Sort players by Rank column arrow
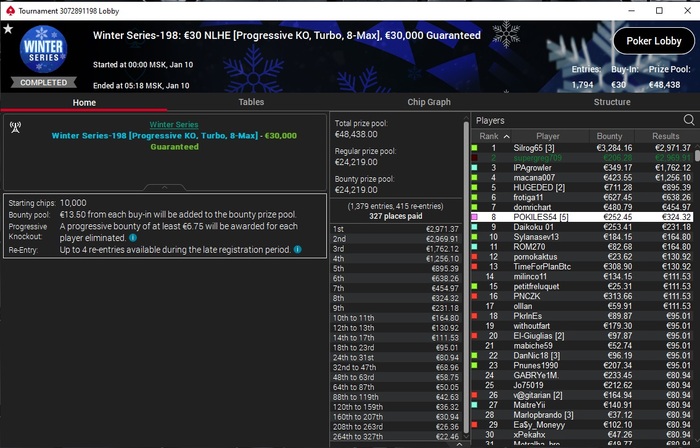Viewport: 700px width, 448px height. pos(506,136)
